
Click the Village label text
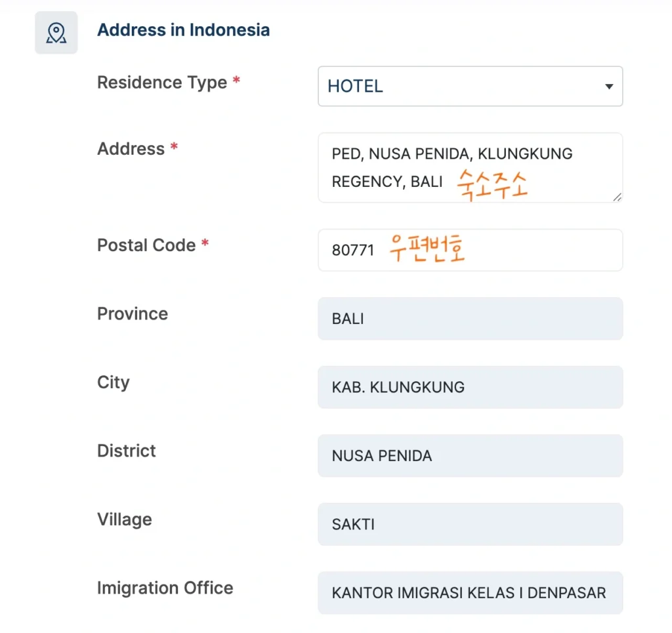click(x=125, y=520)
